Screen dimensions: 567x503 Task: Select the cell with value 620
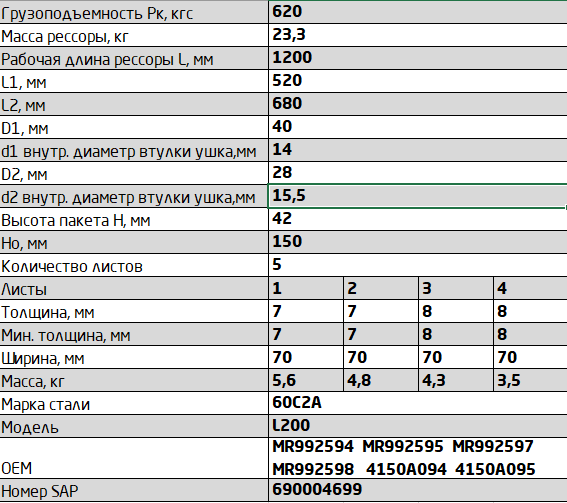tap(418, 12)
